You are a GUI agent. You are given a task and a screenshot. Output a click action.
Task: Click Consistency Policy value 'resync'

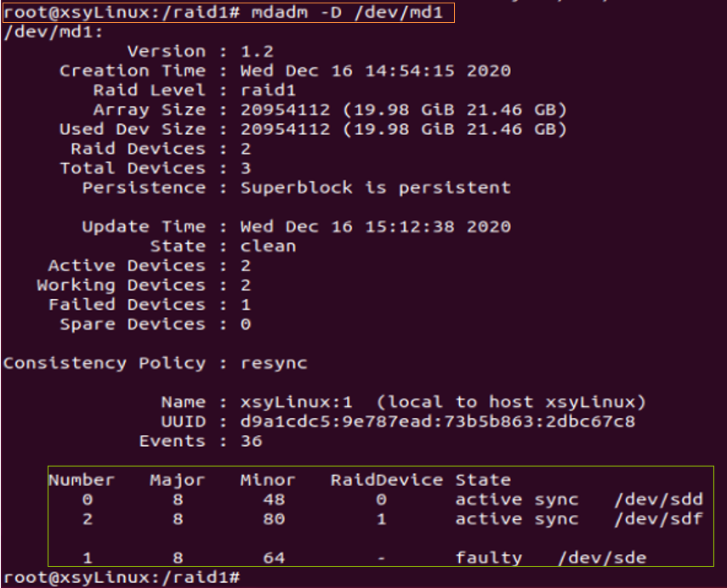[274, 364]
